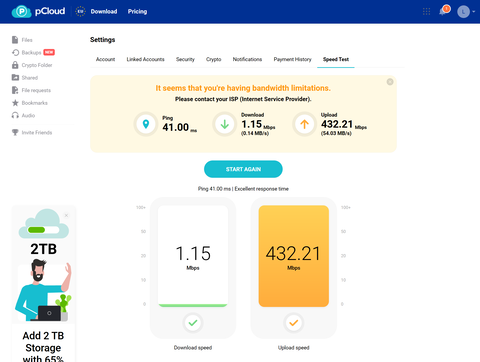Open the Download link in header

click(x=104, y=12)
